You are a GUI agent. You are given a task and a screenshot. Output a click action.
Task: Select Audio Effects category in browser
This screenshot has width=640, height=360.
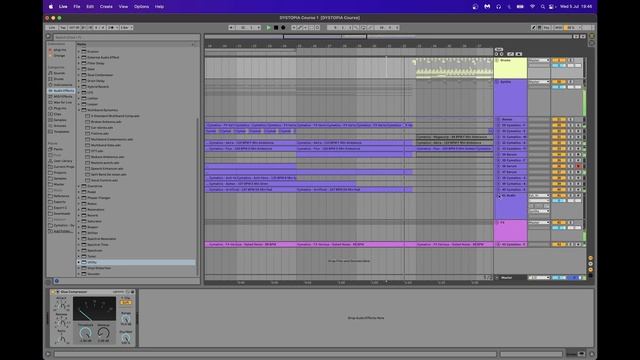(x=62, y=91)
